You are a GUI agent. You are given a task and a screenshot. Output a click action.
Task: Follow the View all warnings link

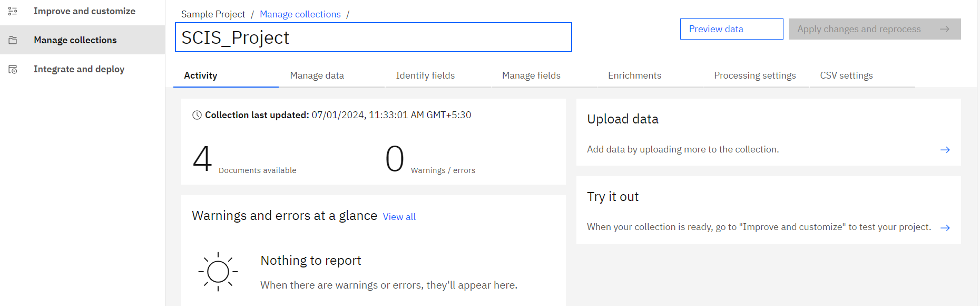coord(399,217)
